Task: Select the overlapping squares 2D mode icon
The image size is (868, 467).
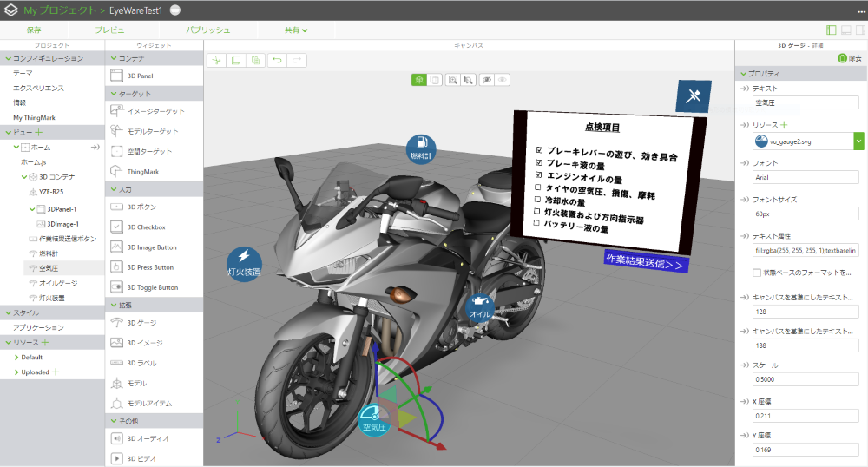Action: [x=435, y=80]
